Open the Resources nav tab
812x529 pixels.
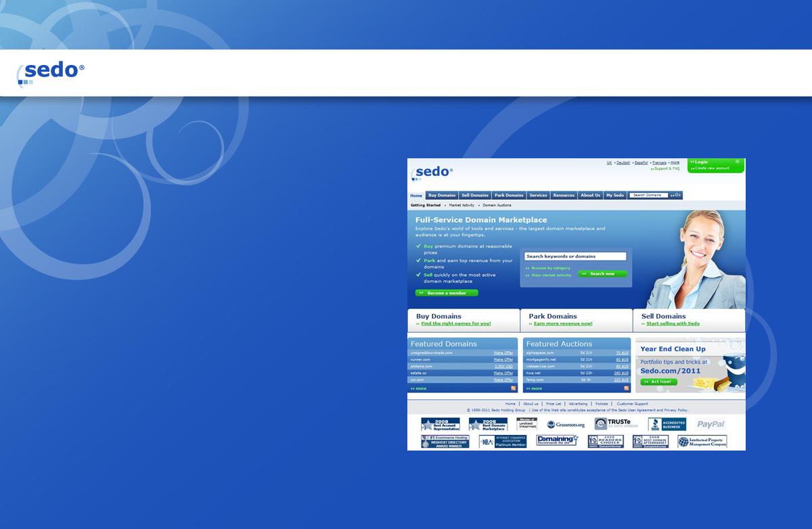[x=564, y=195]
